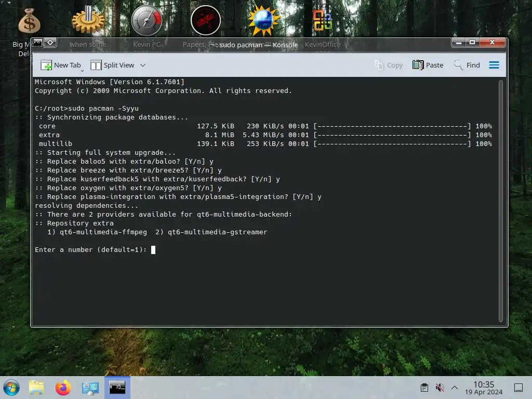Screen dimensions: 532x399
Task: Click the Big Money bag desktop icon
Action: pyautogui.click(x=29, y=21)
